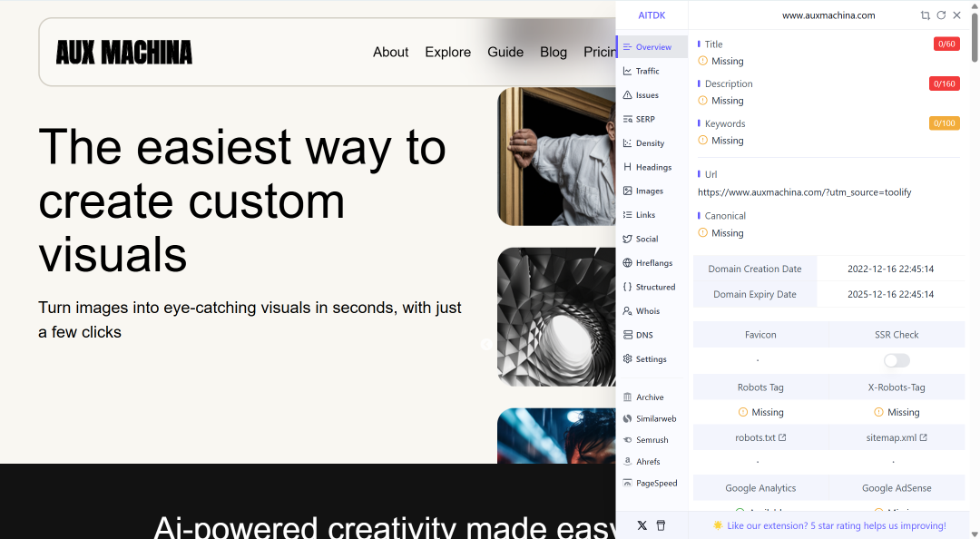The height and width of the screenshot is (539, 980).
Task: Click the AITDK logo text
Action: coord(652,15)
